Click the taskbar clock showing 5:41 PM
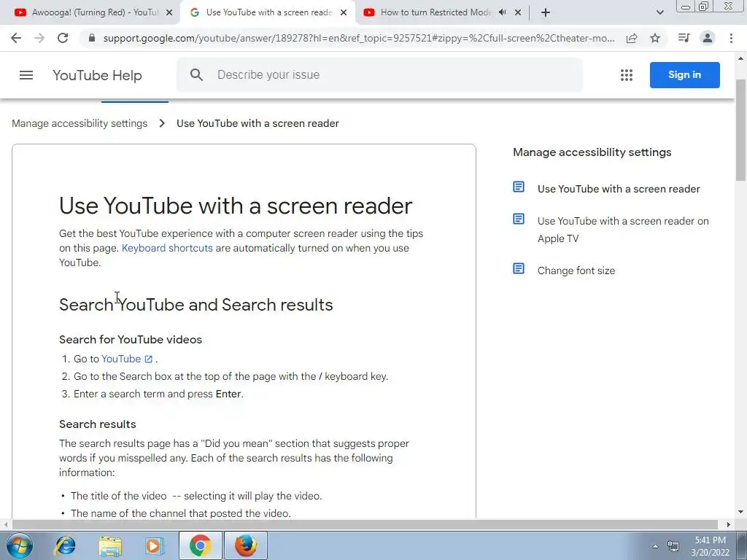 (710, 546)
